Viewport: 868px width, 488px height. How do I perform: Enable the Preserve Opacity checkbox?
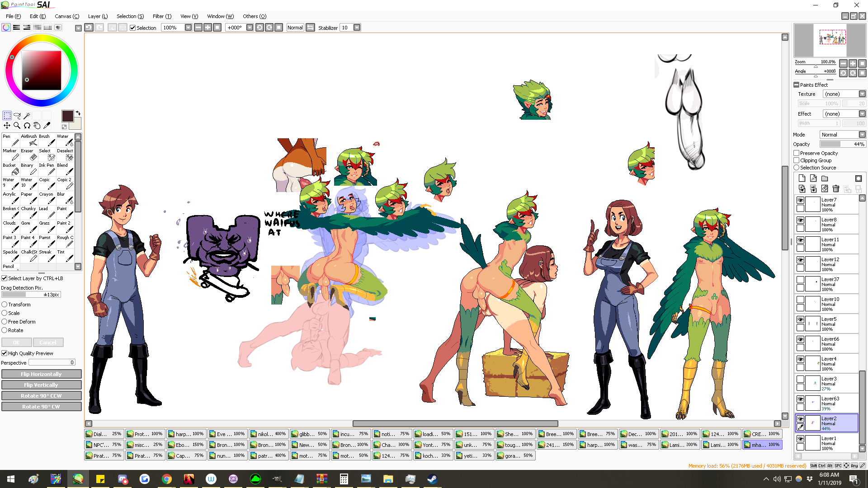click(797, 153)
